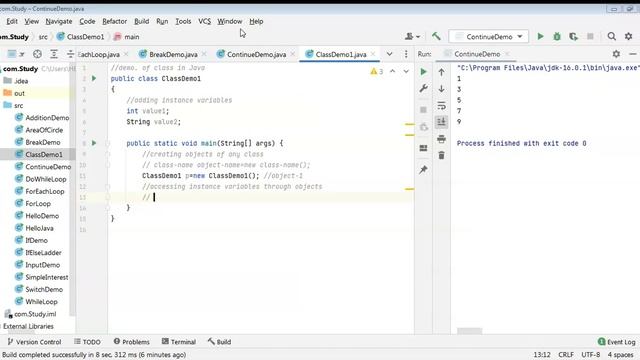Open Search Everywhere with the magnifier icon
The width and height of the screenshot is (640, 360).
[611, 37]
